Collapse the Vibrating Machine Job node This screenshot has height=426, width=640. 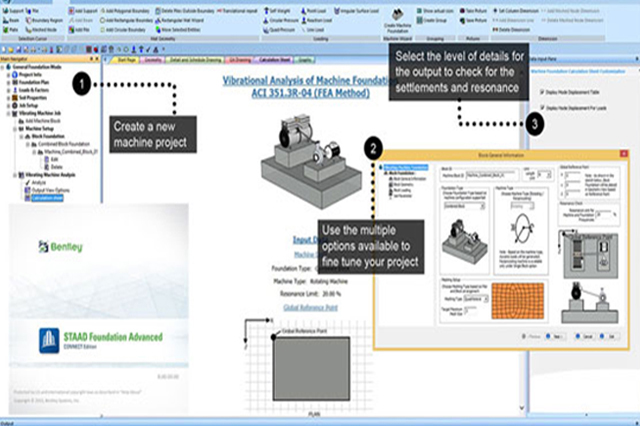tap(6, 112)
